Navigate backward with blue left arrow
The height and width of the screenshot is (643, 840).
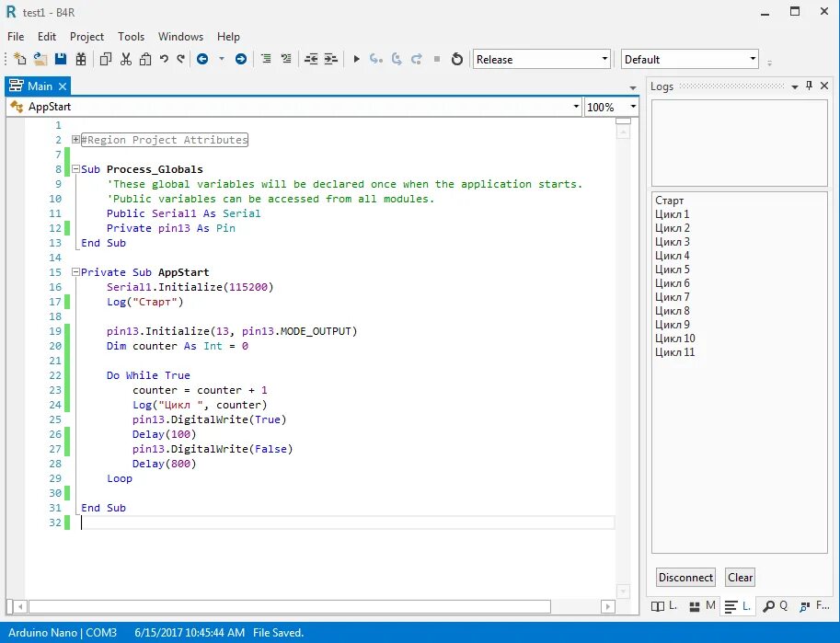click(x=202, y=59)
